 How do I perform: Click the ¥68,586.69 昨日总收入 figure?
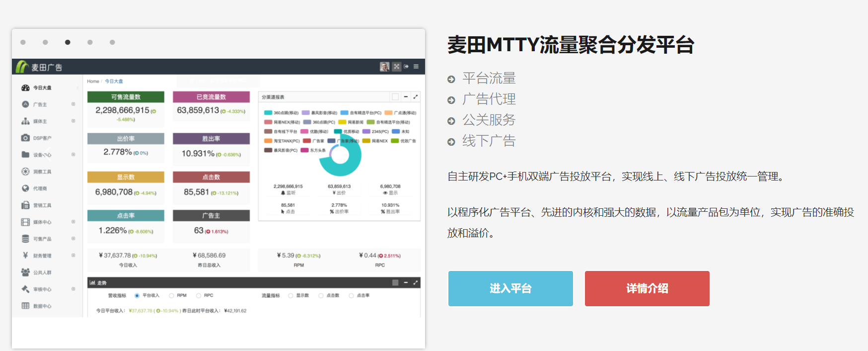209,256
